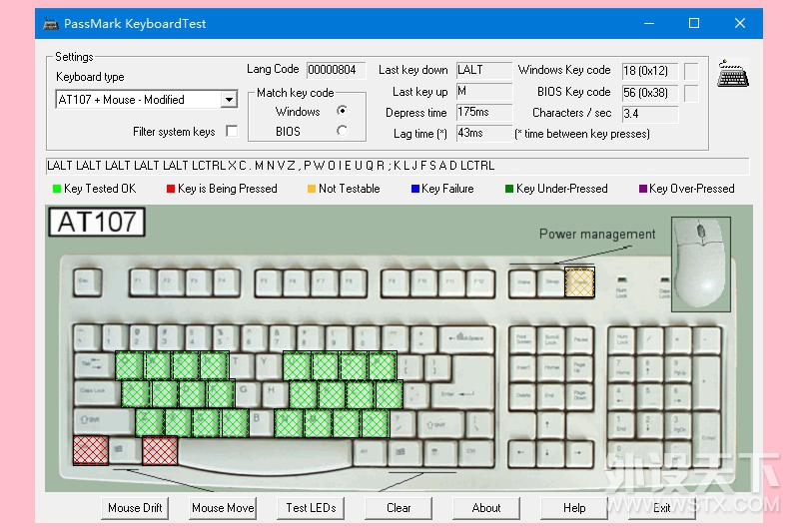799x532 pixels.
Task: Click the BIOS Key code value 56 (0x38)
Action: click(650, 93)
